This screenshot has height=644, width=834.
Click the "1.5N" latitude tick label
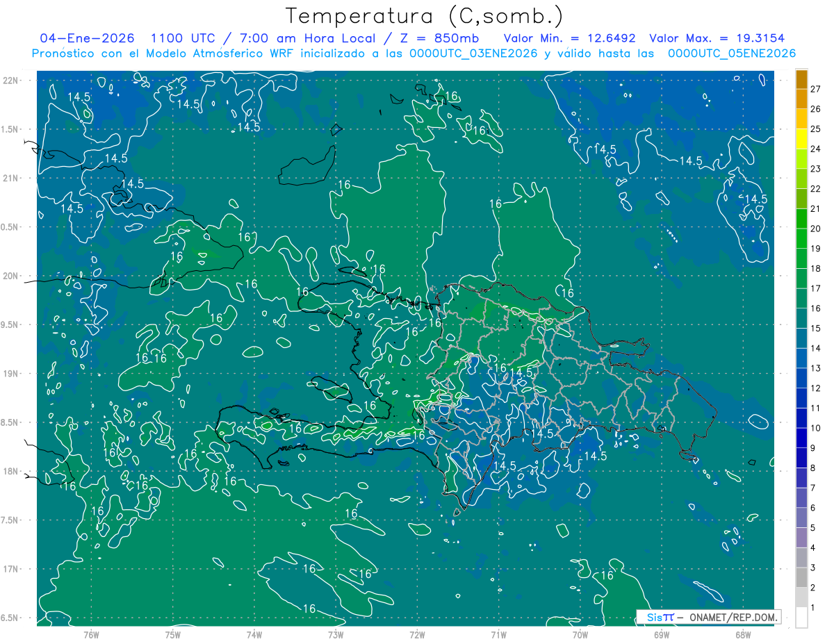tap(11, 129)
